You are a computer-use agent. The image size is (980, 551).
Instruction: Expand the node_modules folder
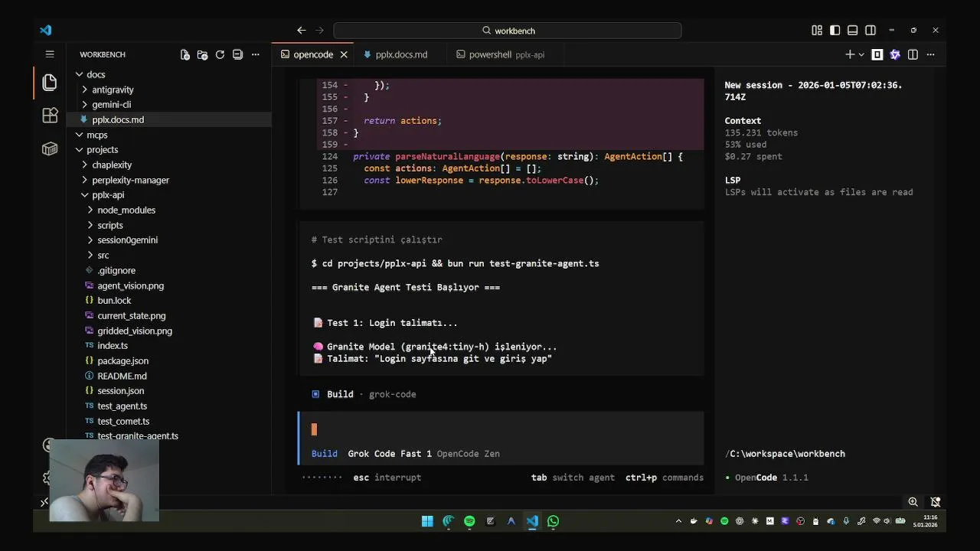pyautogui.click(x=168, y=210)
